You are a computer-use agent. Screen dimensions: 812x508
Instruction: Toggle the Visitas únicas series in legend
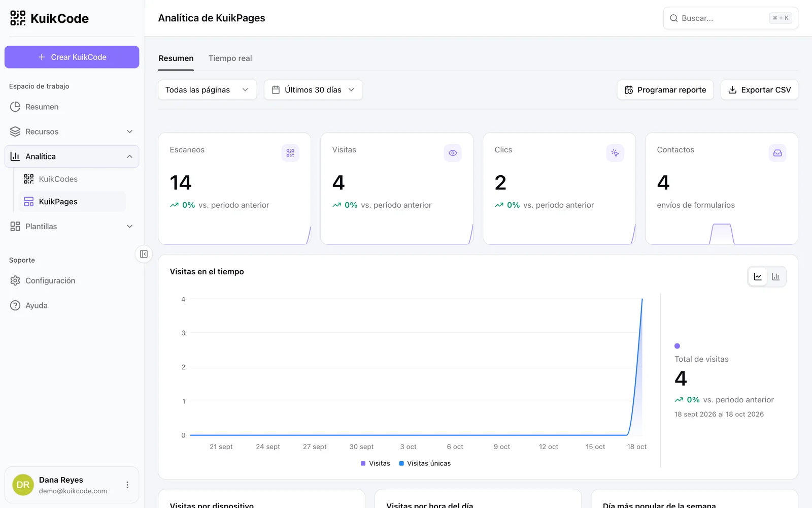425,463
